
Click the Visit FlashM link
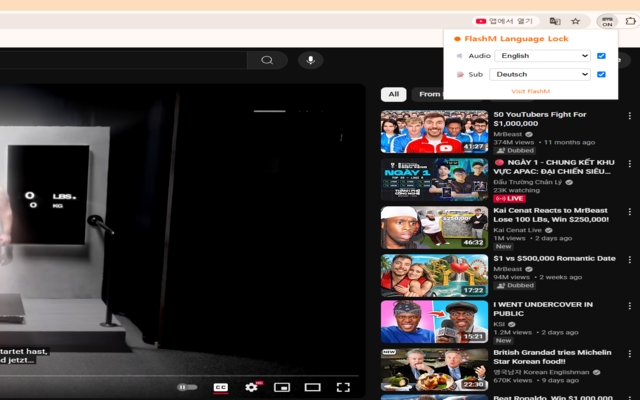(531, 91)
